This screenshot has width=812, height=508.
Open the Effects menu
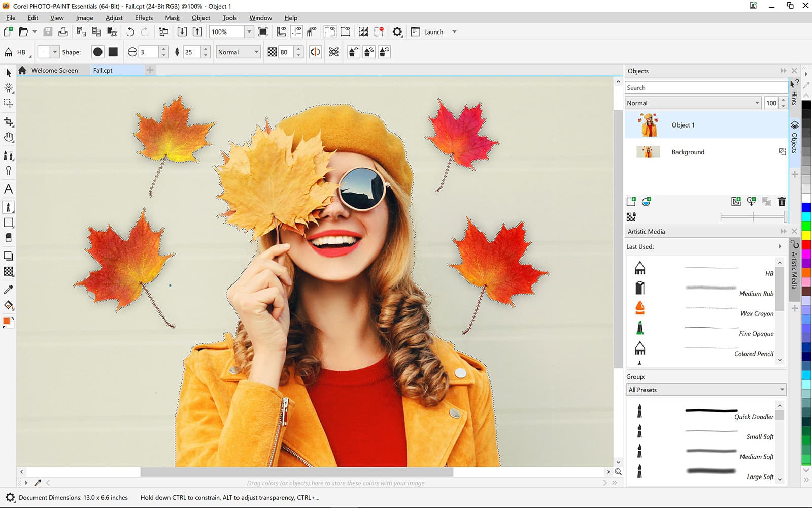(x=143, y=18)
